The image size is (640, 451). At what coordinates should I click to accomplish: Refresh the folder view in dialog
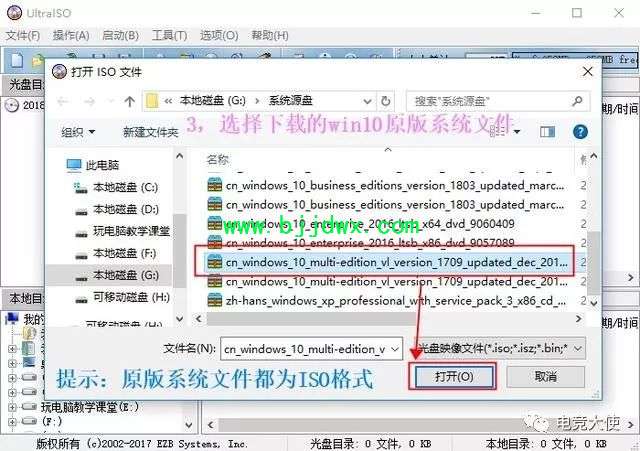pos(385,101)
